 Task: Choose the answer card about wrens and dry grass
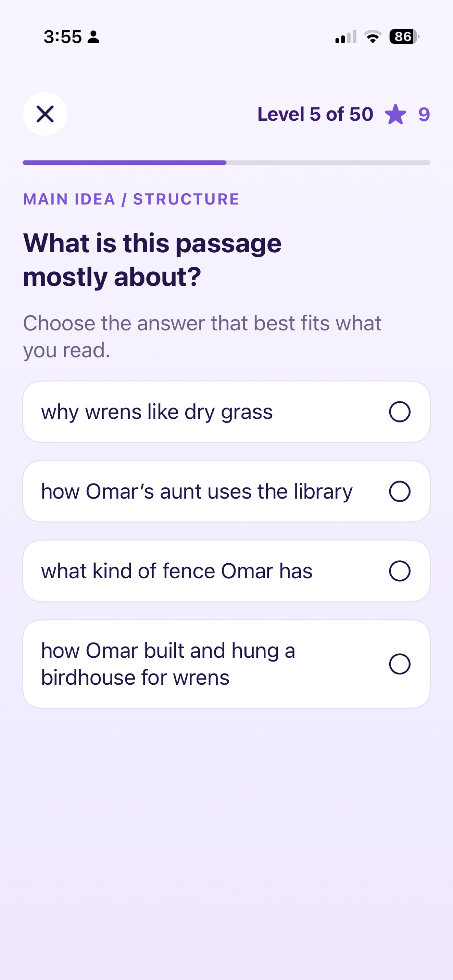(x=226, y=412)
